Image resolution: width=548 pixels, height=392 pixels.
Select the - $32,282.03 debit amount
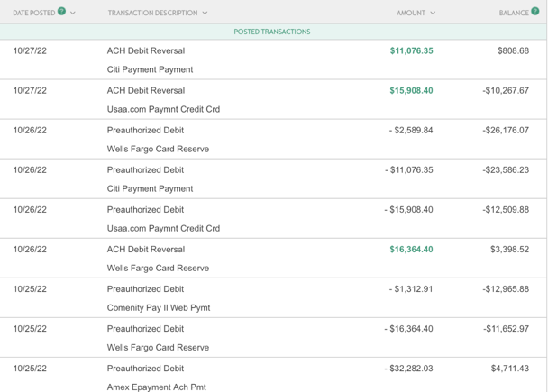coord(408,369)
